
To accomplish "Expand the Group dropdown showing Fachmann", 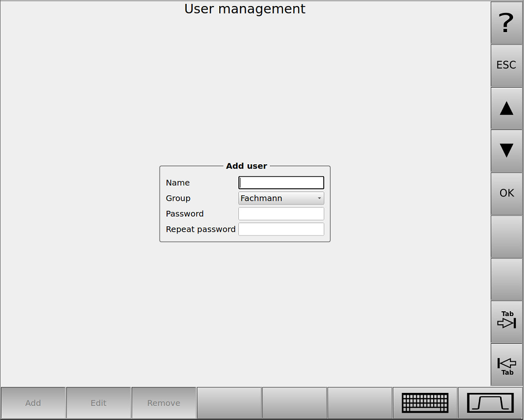I will click(281, 198).
